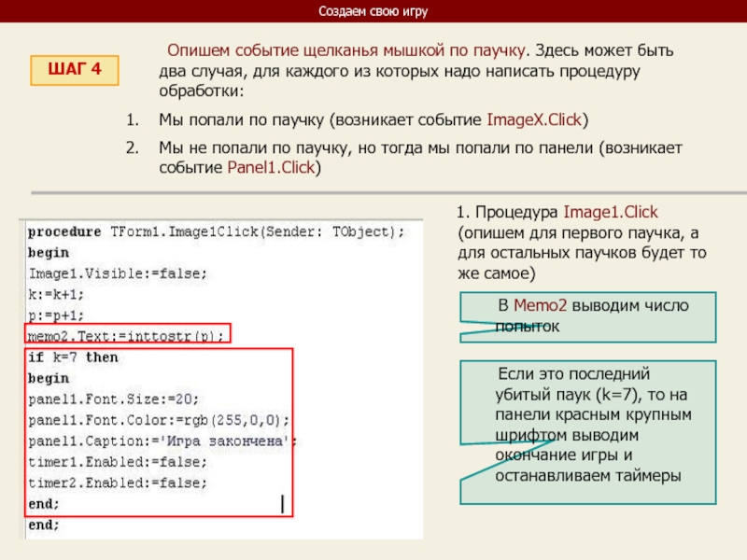Select the red "Panel1.Click" event text
The image size is (747, 560).
click(272, 168)
